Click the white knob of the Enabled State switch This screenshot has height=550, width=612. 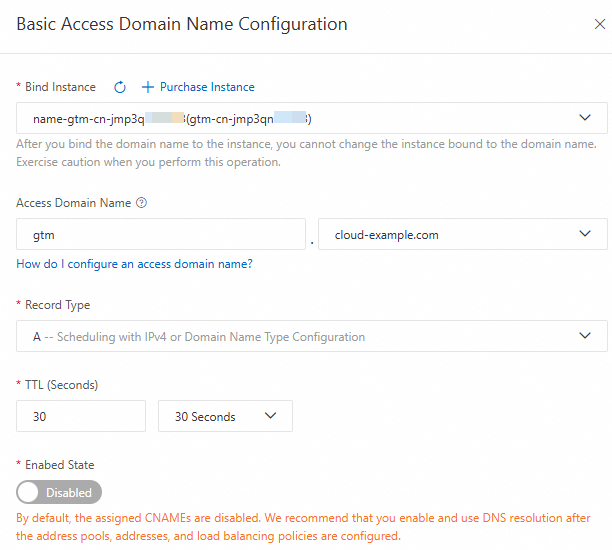tap(29, 492)
